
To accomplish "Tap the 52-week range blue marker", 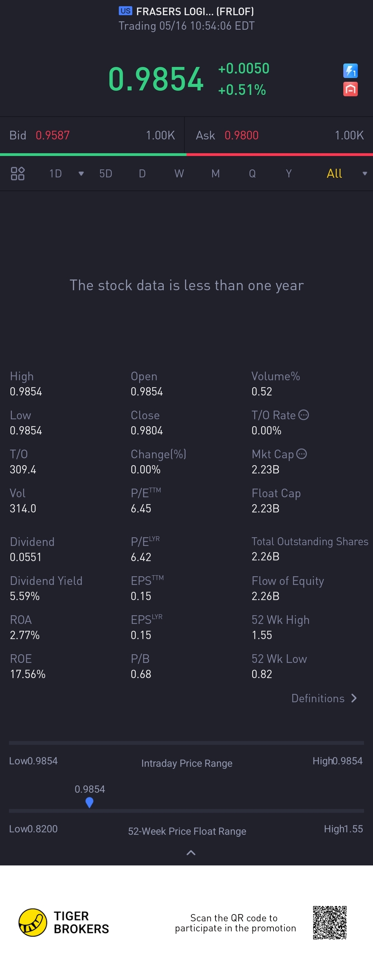I will [x=89, y=802].
